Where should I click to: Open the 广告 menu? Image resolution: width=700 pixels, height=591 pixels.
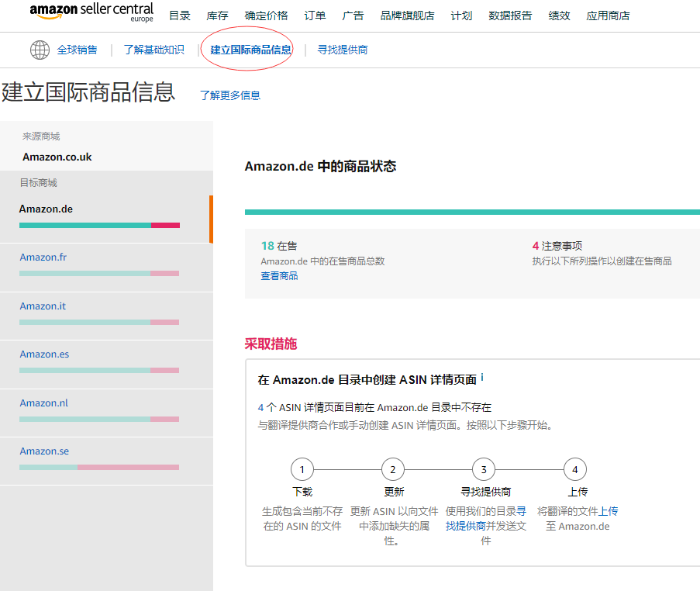[353, 16]
